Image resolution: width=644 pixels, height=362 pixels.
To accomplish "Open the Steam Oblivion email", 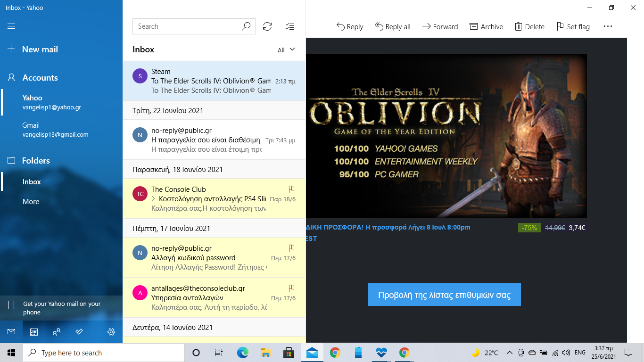I will [214, 81].
